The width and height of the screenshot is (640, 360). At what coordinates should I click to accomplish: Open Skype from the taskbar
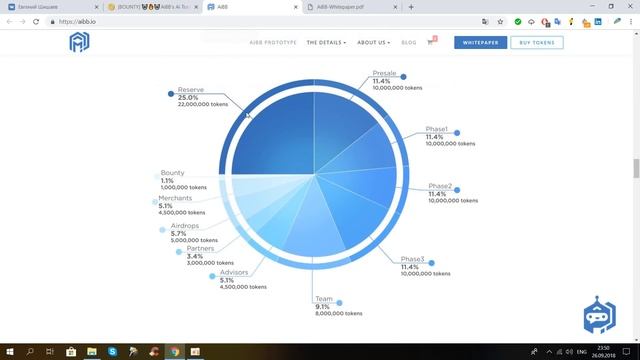click(x=113, y=351)
